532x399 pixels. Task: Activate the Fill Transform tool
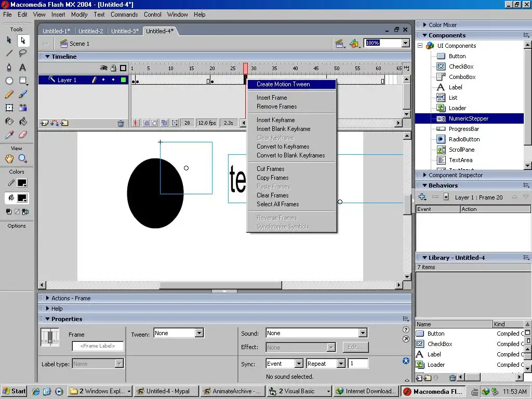(x=23, y=108)
